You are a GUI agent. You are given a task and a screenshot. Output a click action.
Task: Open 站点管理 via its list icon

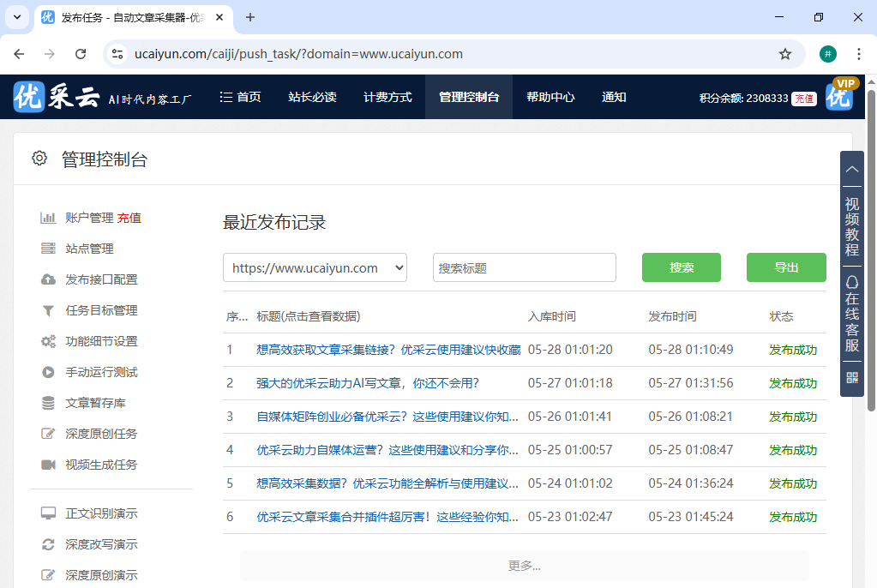(x=50, y=248)
